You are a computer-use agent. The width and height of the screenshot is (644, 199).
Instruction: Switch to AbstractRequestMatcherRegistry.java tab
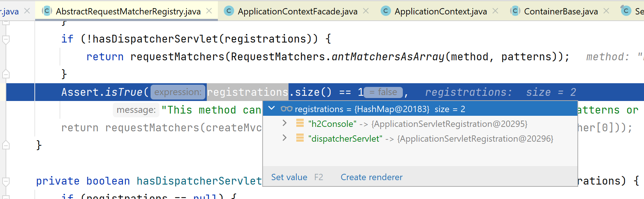(128, 11)
